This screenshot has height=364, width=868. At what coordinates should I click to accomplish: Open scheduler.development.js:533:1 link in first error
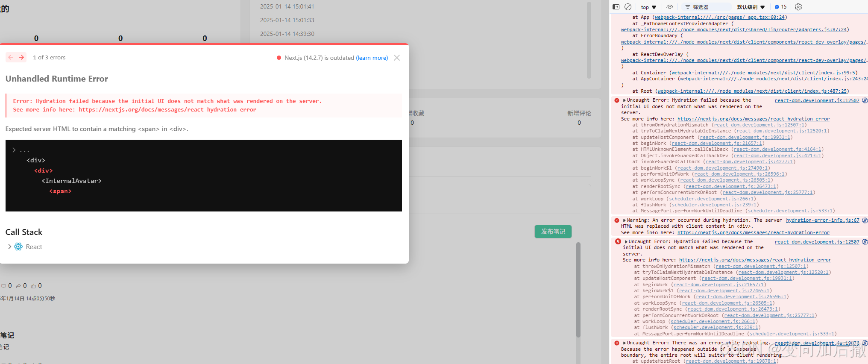[790, 211]
